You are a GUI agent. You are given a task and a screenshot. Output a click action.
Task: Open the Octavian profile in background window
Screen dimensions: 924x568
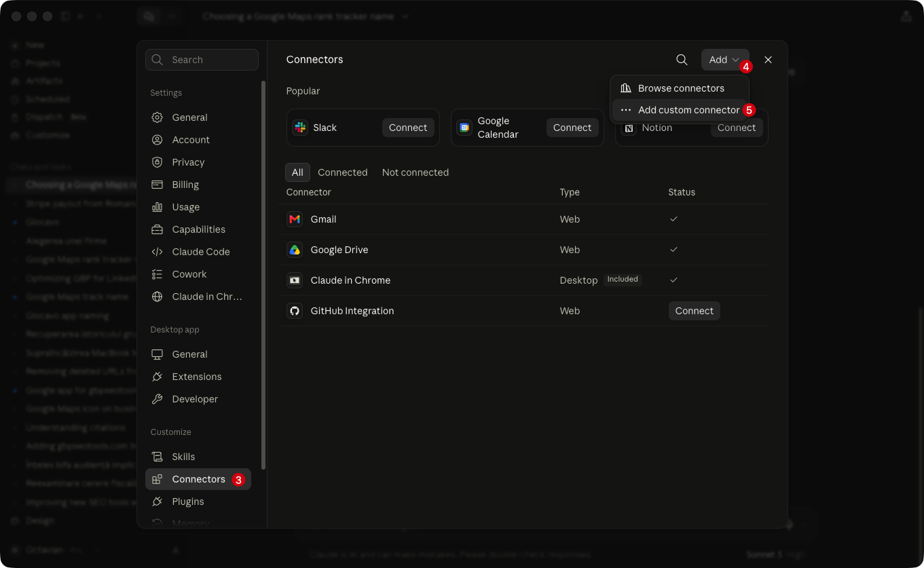[x=45, y=550]
